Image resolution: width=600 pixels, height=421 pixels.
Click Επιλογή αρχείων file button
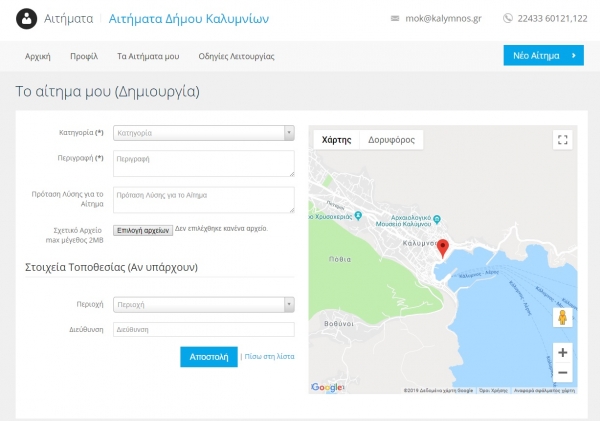[143, 230]
